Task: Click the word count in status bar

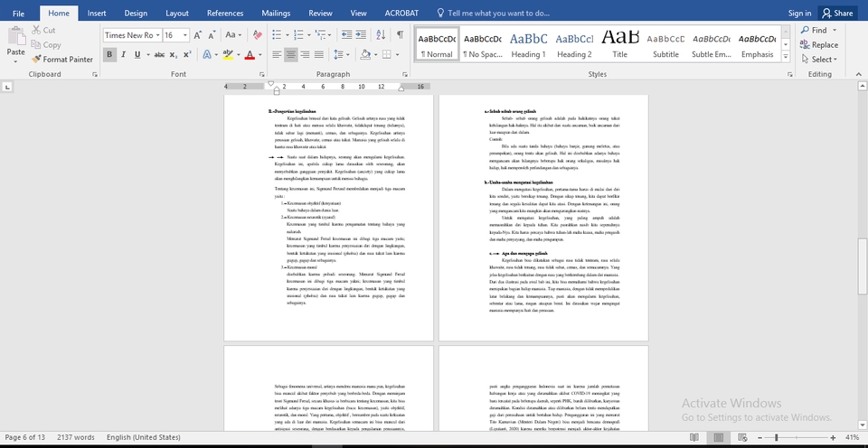Action: pyautogui.click(x=76, y=437)
